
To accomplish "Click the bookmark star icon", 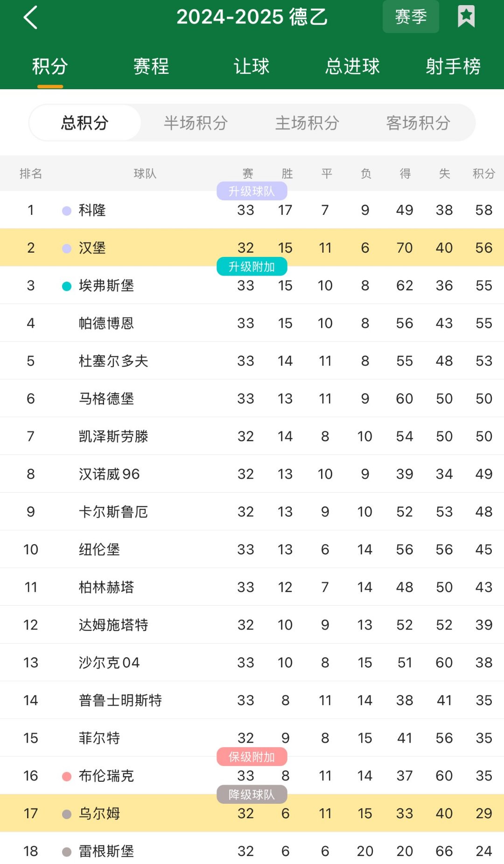I will (466, 17).
